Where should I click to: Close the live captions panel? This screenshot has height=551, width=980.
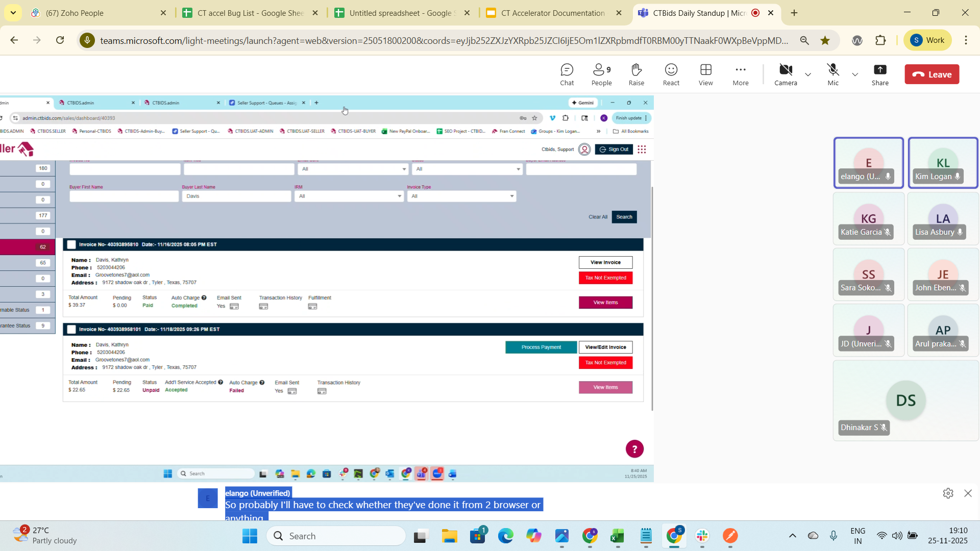pos(968,493)
